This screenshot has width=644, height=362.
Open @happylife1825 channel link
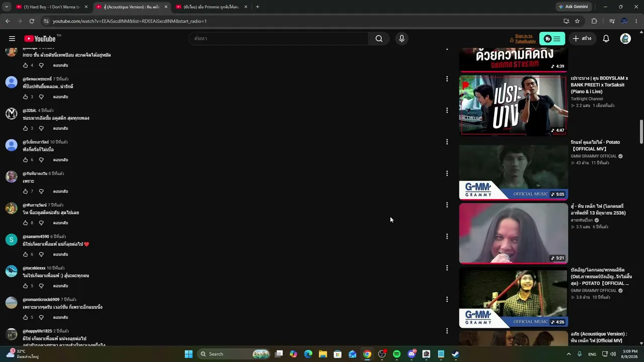coord(37,331)
